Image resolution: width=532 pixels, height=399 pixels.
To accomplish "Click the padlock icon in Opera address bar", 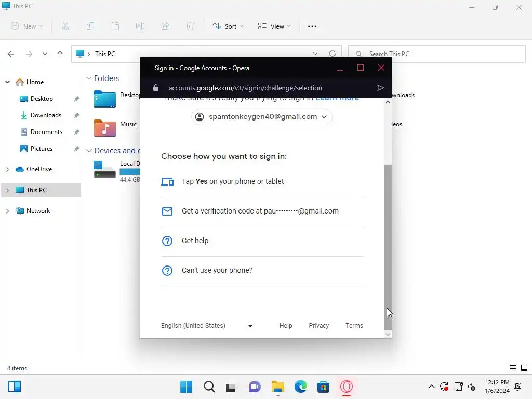I will [x=156, y=88].
